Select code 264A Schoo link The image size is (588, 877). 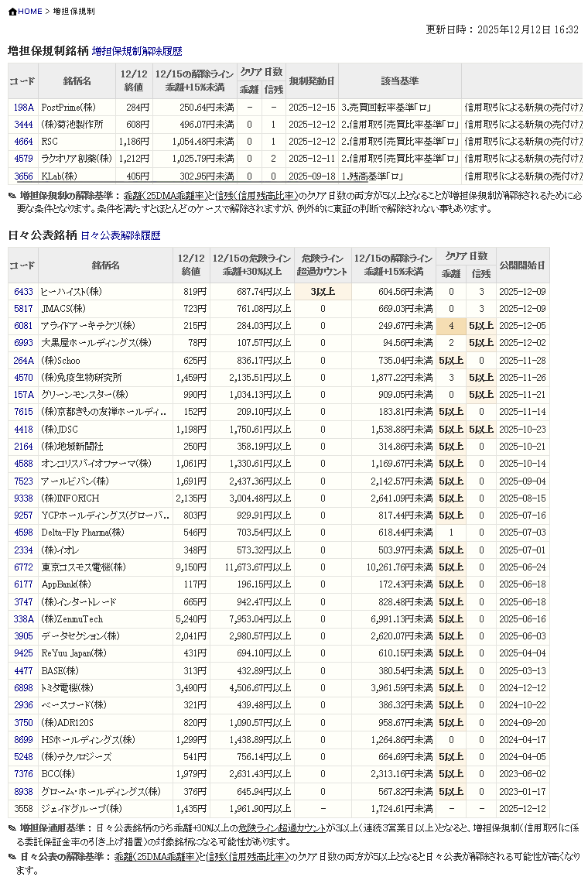[x=23, y=361]
